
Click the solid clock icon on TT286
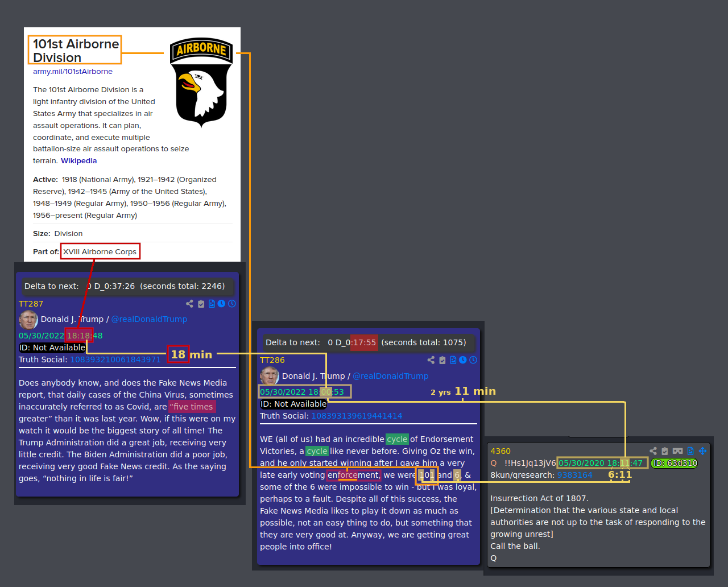[462, 360]
